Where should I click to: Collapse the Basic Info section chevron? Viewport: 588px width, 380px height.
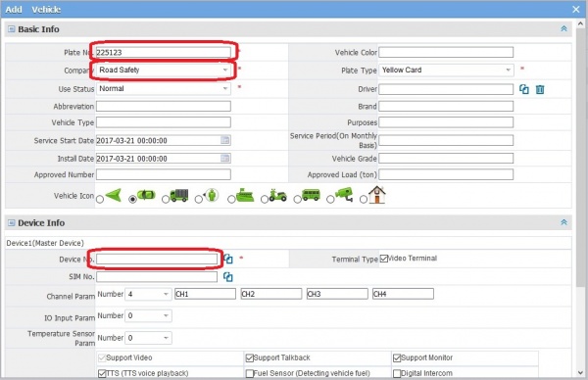[x=563, y=28]
